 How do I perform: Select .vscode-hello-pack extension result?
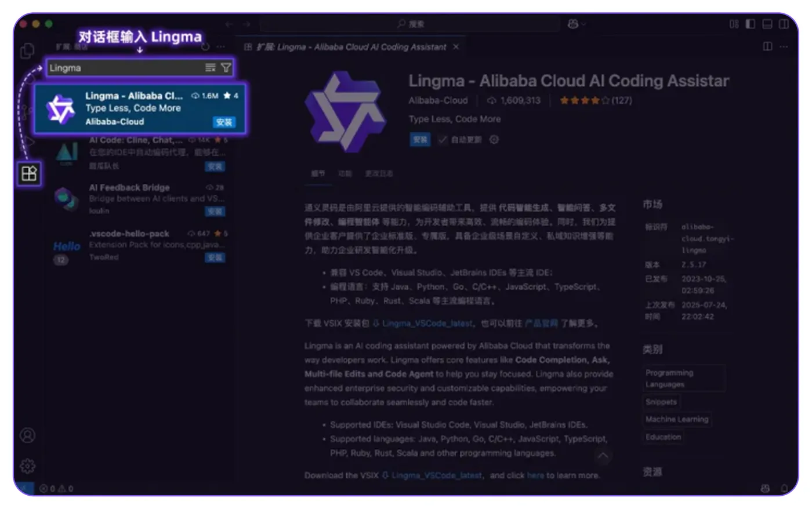[140, 245]
